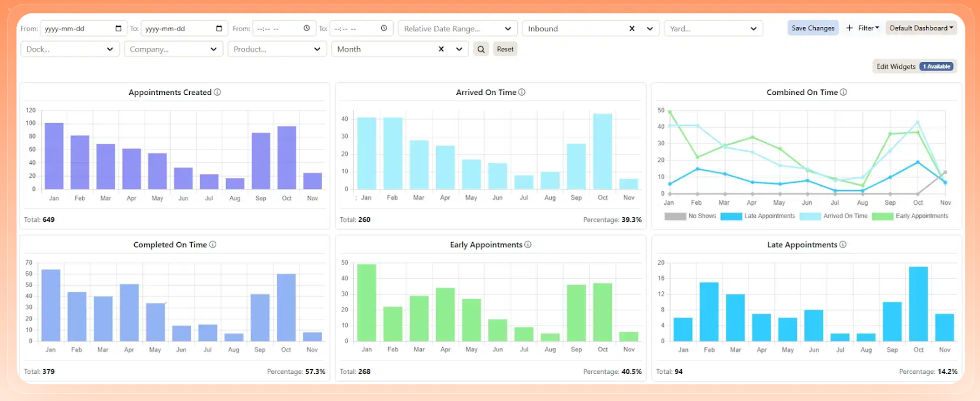Click the Oct bar in Appointments Created
The image size is (980, 401).
[287, 158]
